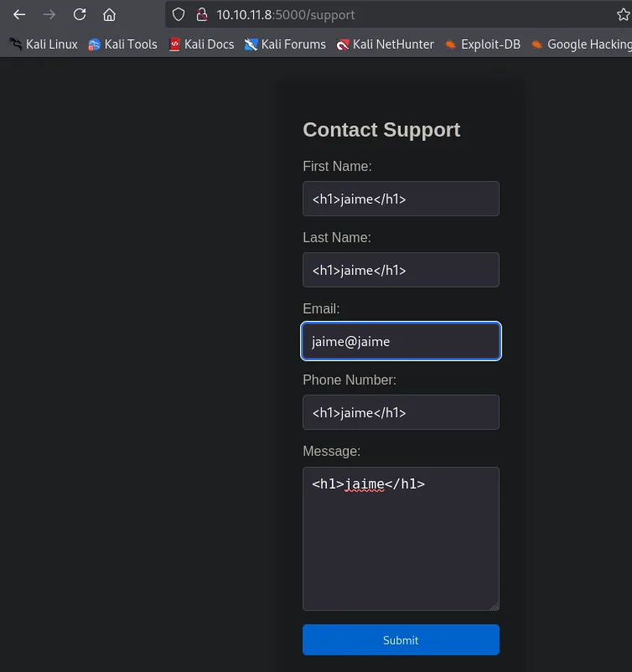Click inside the Message textarea
This screenshot has height=672, width=632.
tap(401, 539)
